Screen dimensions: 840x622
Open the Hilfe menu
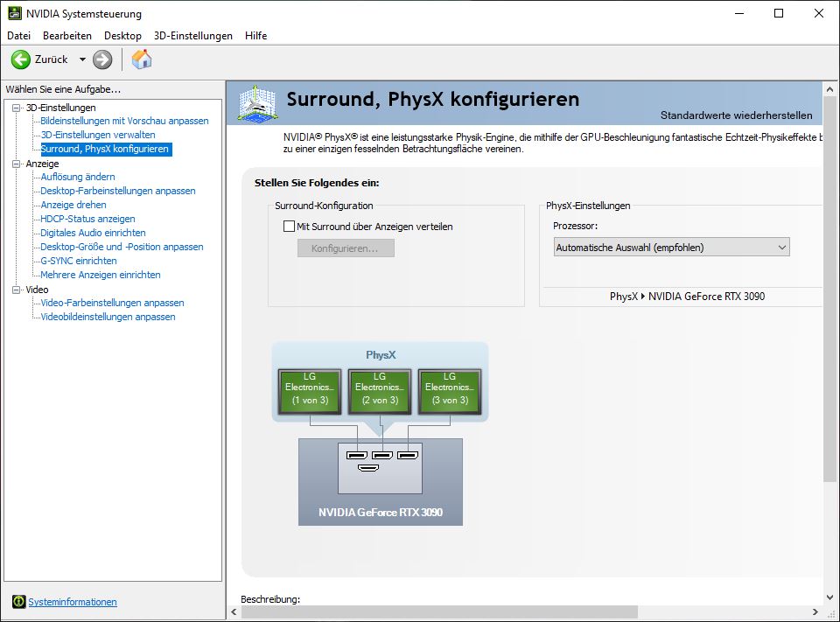click(256, 35)
